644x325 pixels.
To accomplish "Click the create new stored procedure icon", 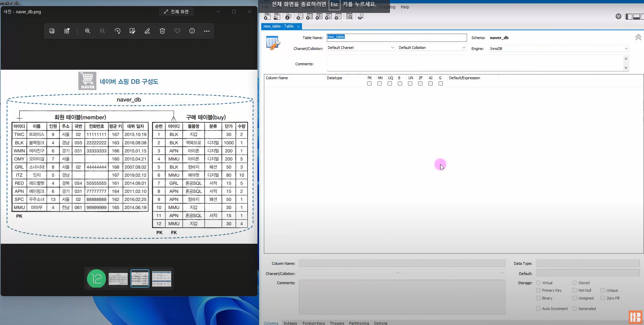I will [328, 16].
